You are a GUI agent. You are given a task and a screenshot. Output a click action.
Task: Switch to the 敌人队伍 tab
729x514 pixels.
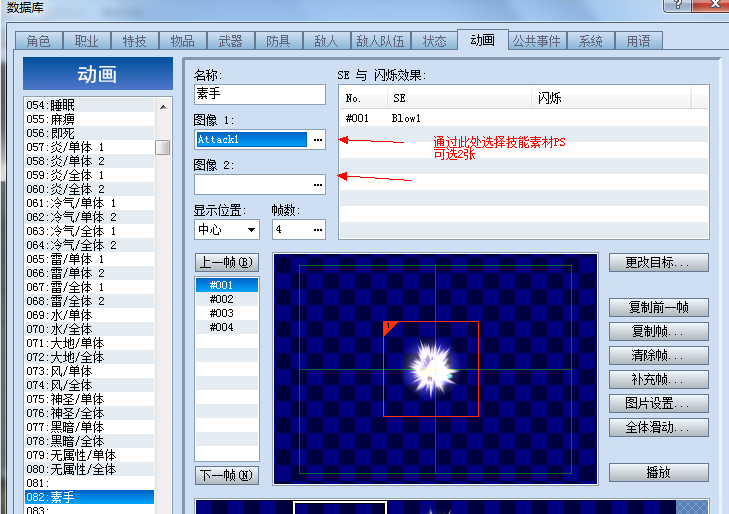point(380,41)
